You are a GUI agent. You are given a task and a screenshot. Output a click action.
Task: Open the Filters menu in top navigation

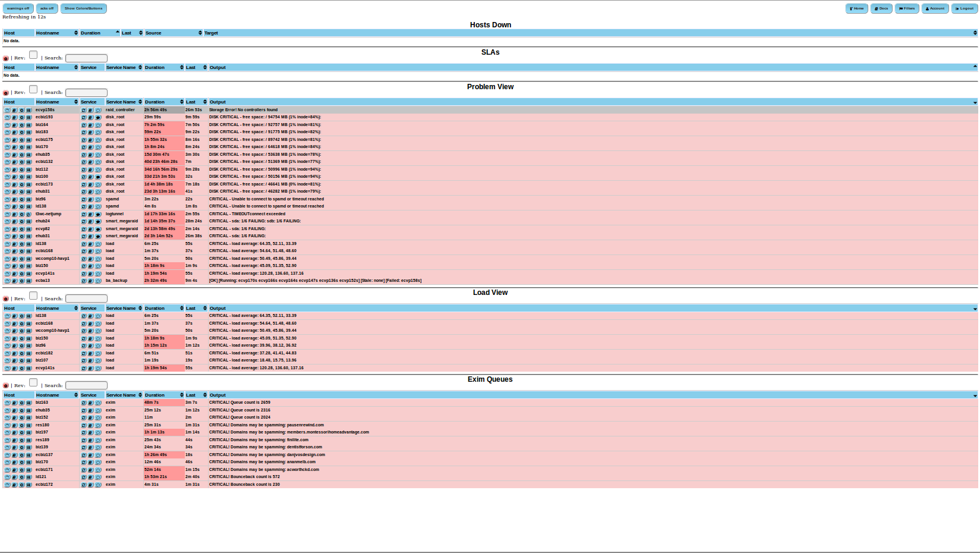907,8
